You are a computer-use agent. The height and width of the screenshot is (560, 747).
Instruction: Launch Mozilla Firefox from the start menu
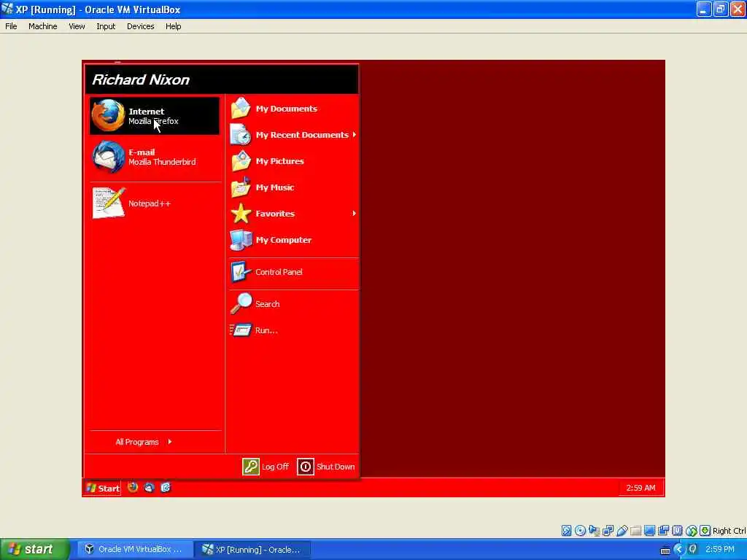click(x=155, y=116)
